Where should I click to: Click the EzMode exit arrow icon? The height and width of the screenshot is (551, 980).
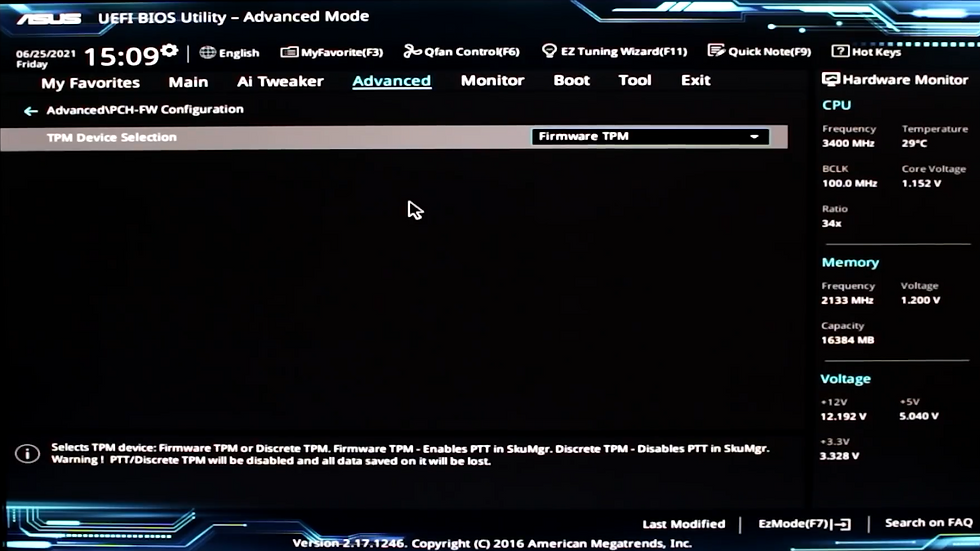click(842, 524)
